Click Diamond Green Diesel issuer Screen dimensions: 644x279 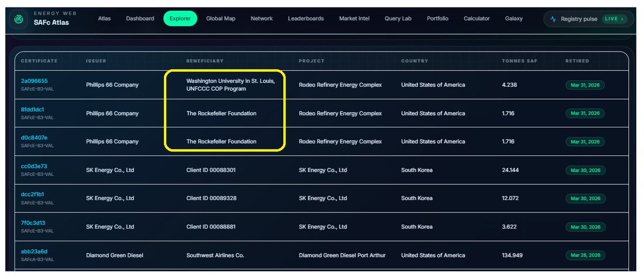(x=115, y=255)
